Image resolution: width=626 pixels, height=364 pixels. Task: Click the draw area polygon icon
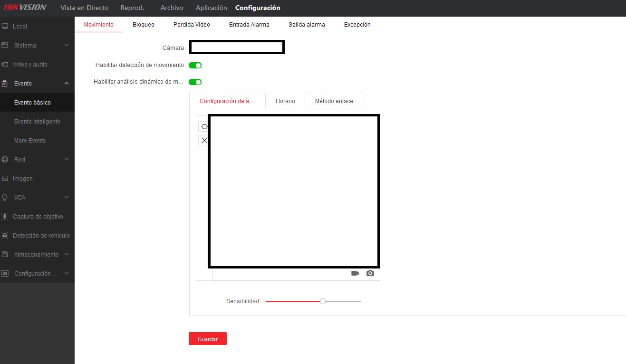(204, 126)
